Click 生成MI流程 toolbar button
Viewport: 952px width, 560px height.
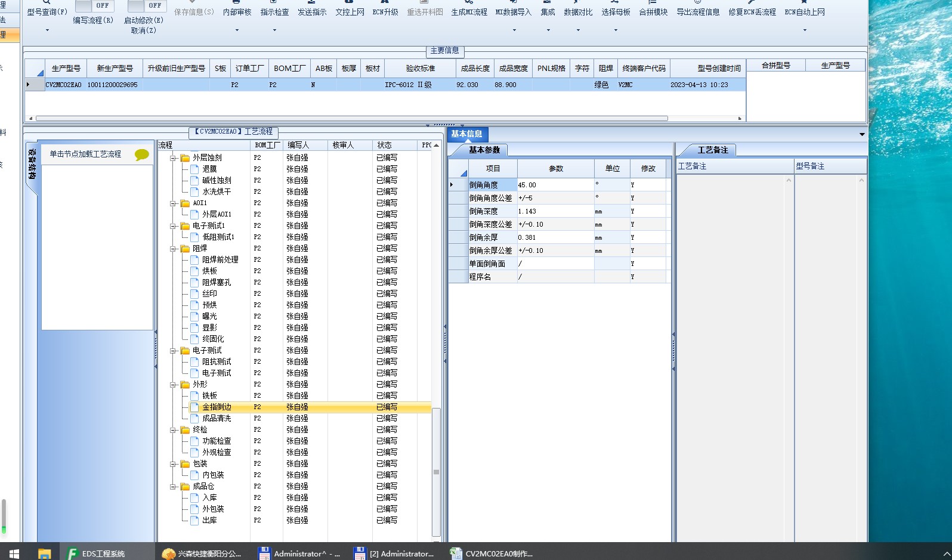(469, 12)
